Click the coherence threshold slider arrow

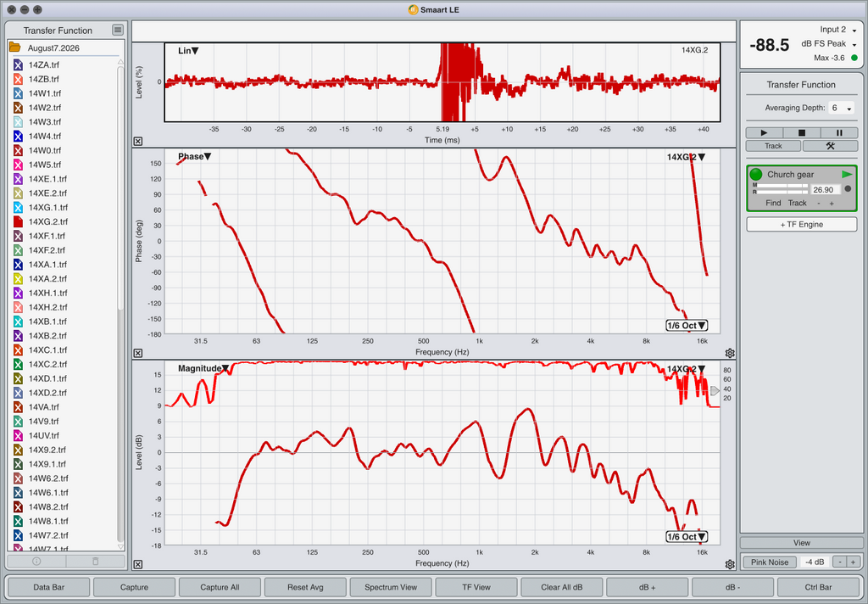tap(715, 391)
